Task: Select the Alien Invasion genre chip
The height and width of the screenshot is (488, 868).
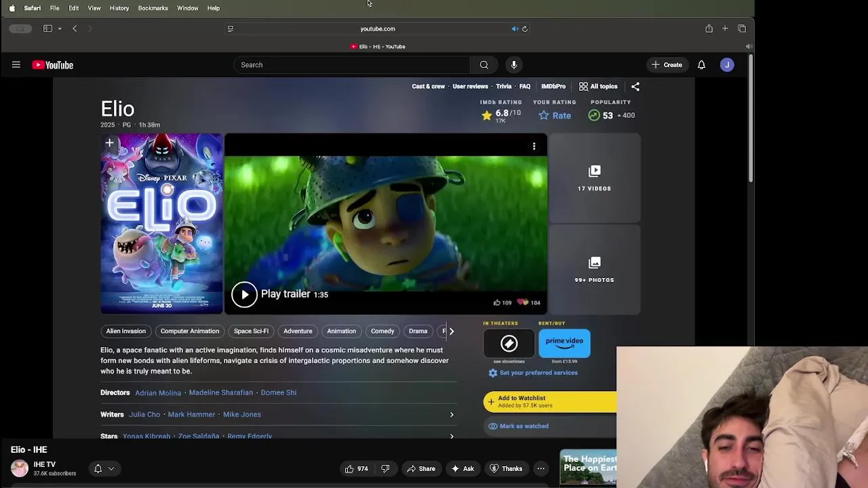Action: click(x=125, y=331)
